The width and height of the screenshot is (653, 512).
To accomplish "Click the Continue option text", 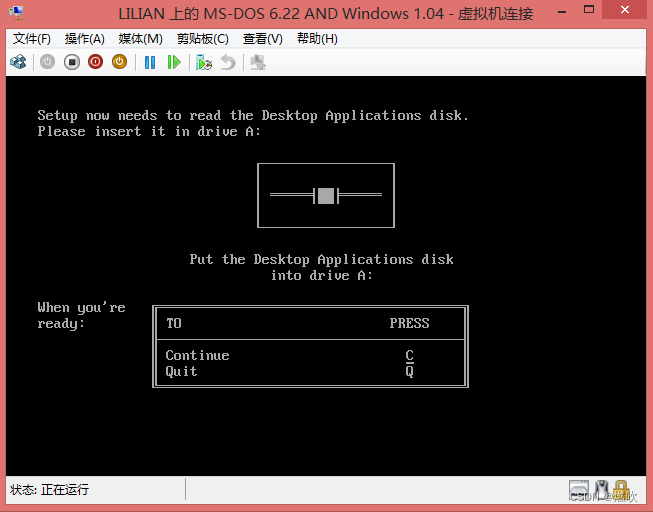I will pos(197,355).
